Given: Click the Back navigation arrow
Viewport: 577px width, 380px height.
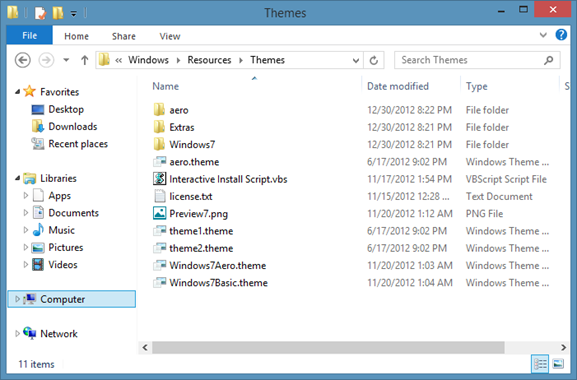Looking at the screenshot, I should point(22,60).
